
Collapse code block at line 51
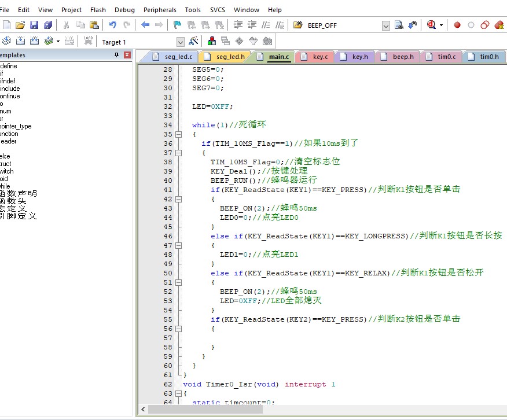point(178,282)
